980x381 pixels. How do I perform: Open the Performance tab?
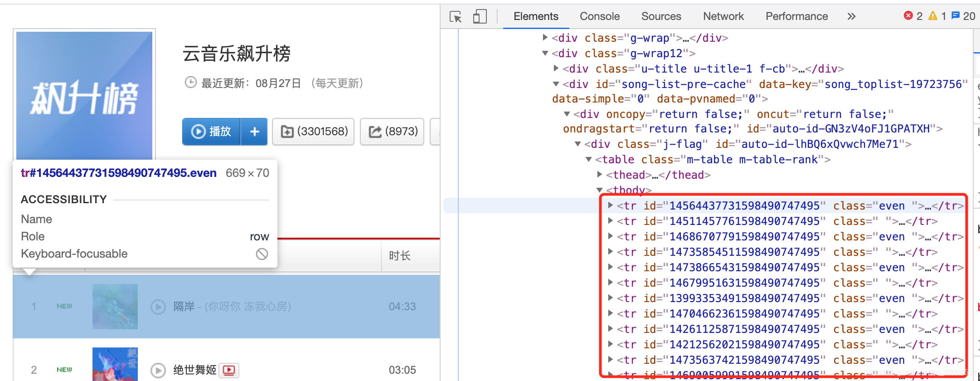pos(796,16)
